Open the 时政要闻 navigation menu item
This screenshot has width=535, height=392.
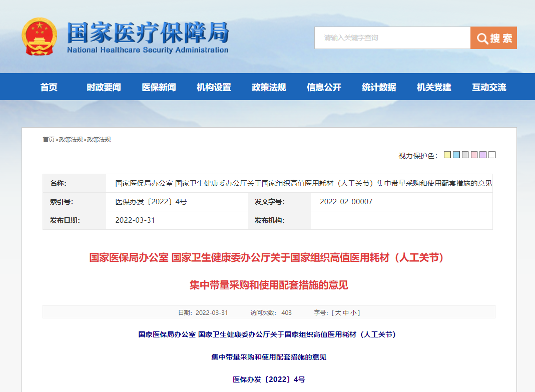tap(103, 87)
